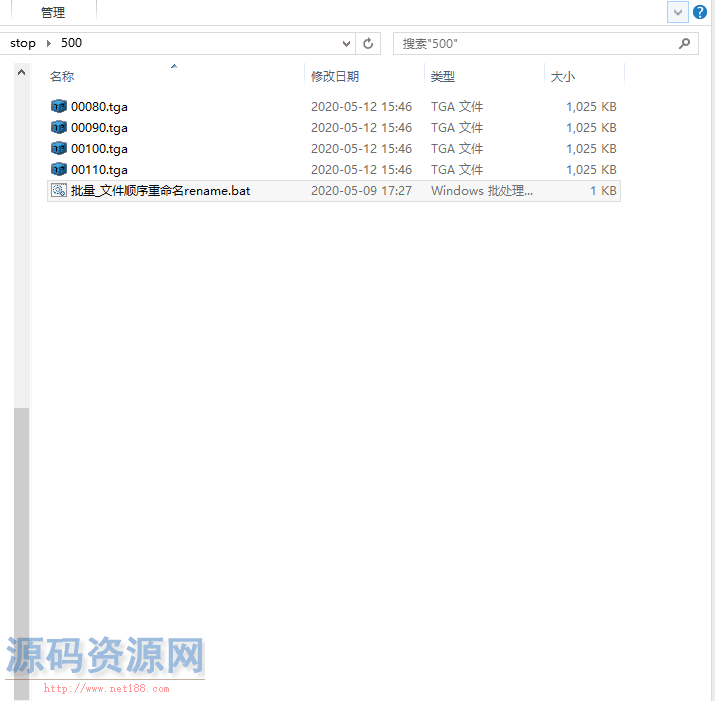Focus the 搜索"500" search box
The image size is (715, 701).
(x=545, y=44)
